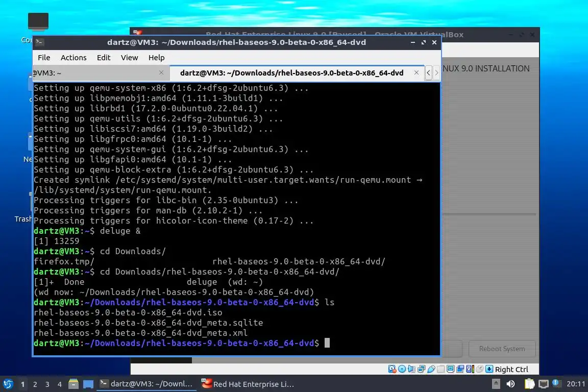Click VirtualBox network adapter indicator
The height and width of the screenshot is (392, 588).
[422, 369]
